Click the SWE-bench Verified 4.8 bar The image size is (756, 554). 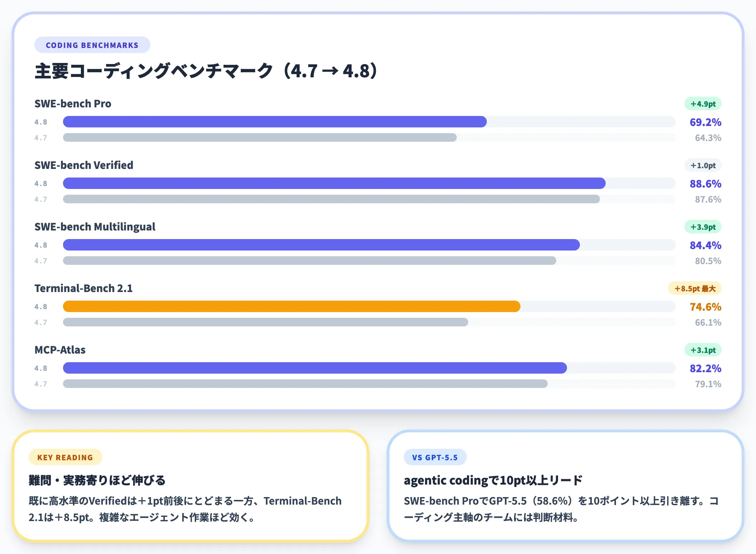(334, 183)
